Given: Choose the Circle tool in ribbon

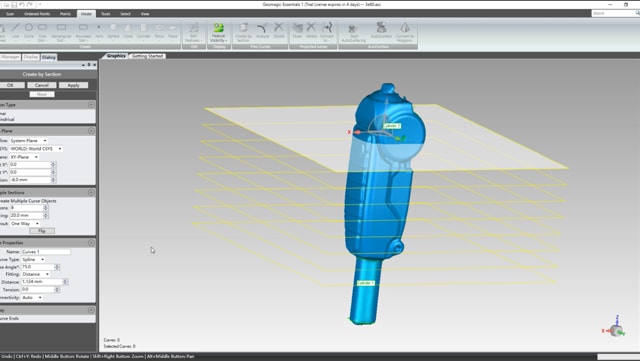Looking at the screenshot, I should click(29, 31).
